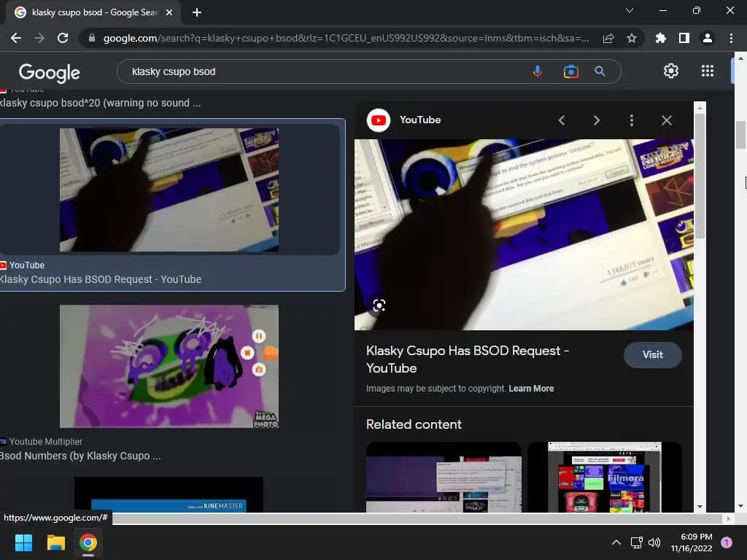Open Windows Start menu

coord(23,542)
